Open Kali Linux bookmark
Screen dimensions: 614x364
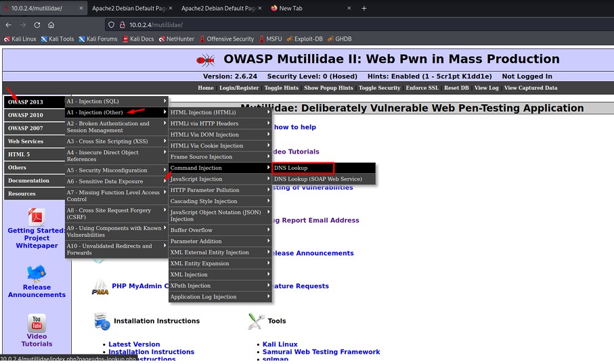pos(20,39)
